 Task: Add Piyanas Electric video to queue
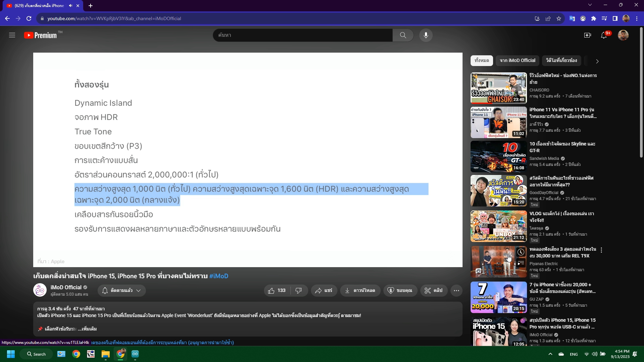(x=521, y=263)
